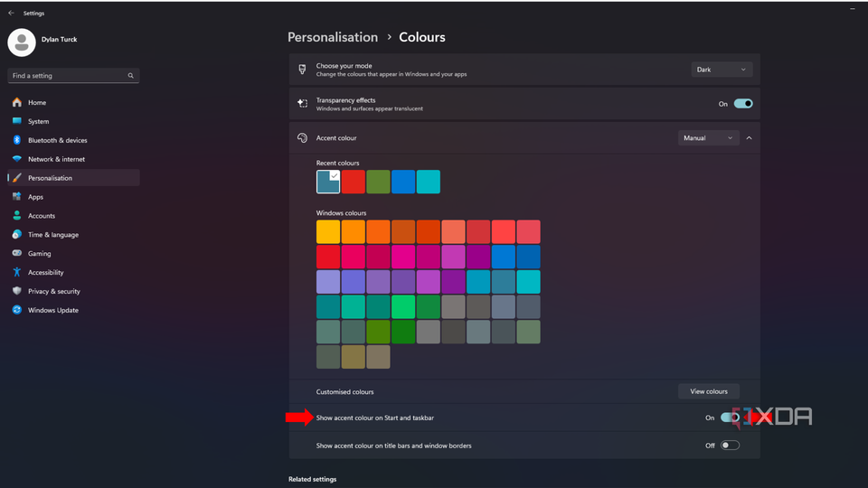Click the Accessibility icon in sidebar
This screenshot has width=868, height=488.
(16, 272)
